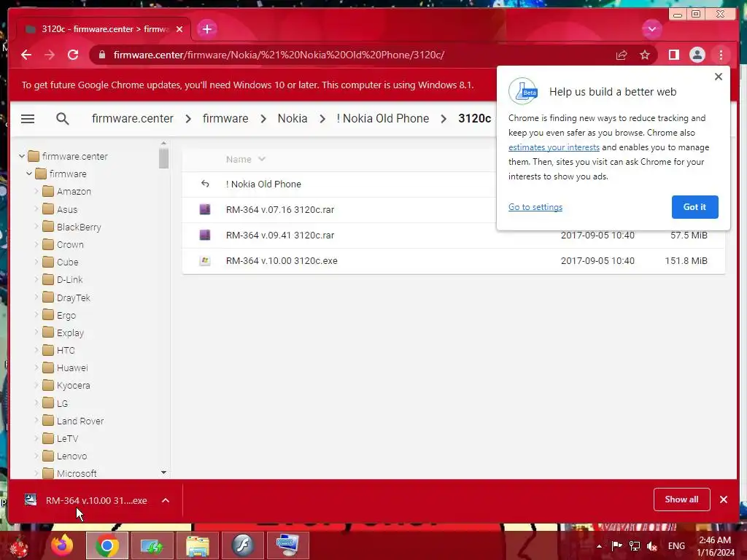Toggle the hamburger sidebar menu

click(x=28, y=119)
